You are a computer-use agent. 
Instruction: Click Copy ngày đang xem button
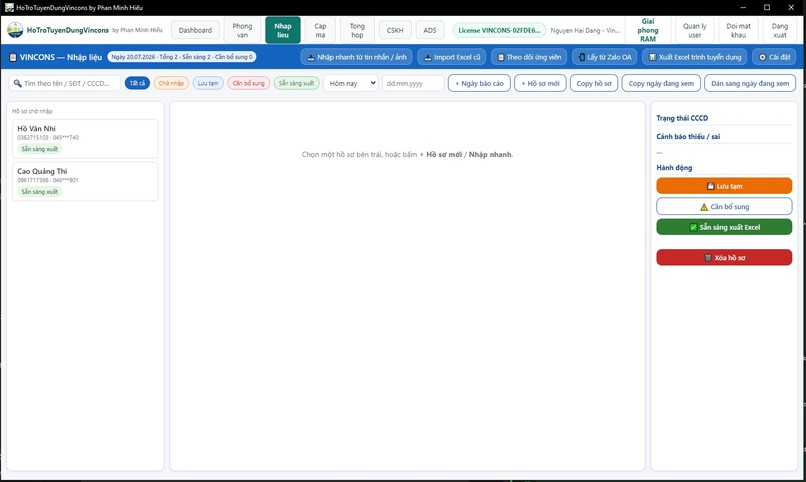(x=661, y=83)
